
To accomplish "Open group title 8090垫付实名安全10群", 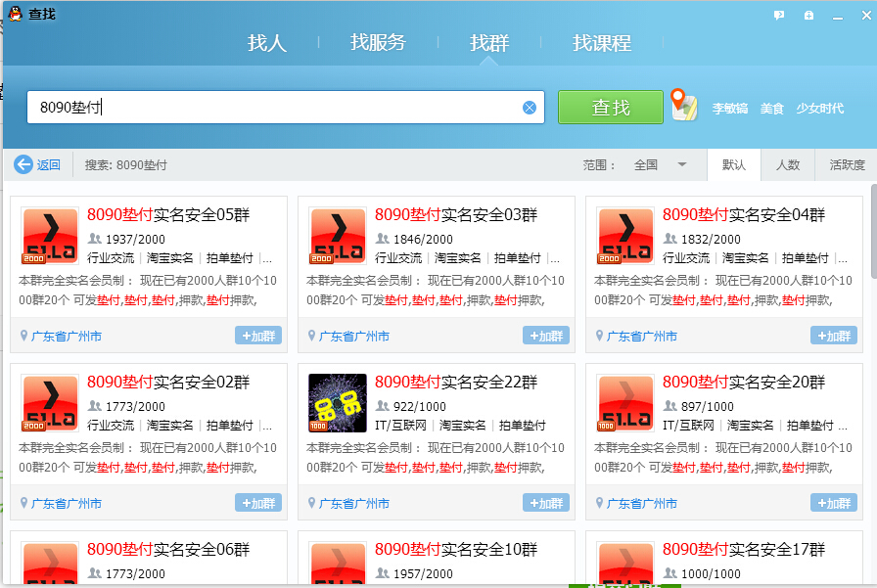I will [x=456, y=550].
